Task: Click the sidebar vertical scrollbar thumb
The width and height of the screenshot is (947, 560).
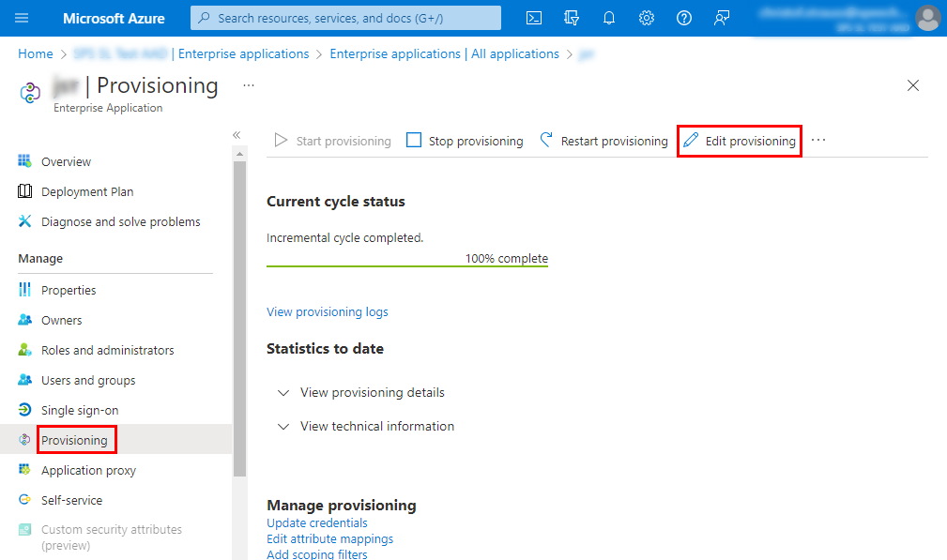Action: [x=239, y=319]
